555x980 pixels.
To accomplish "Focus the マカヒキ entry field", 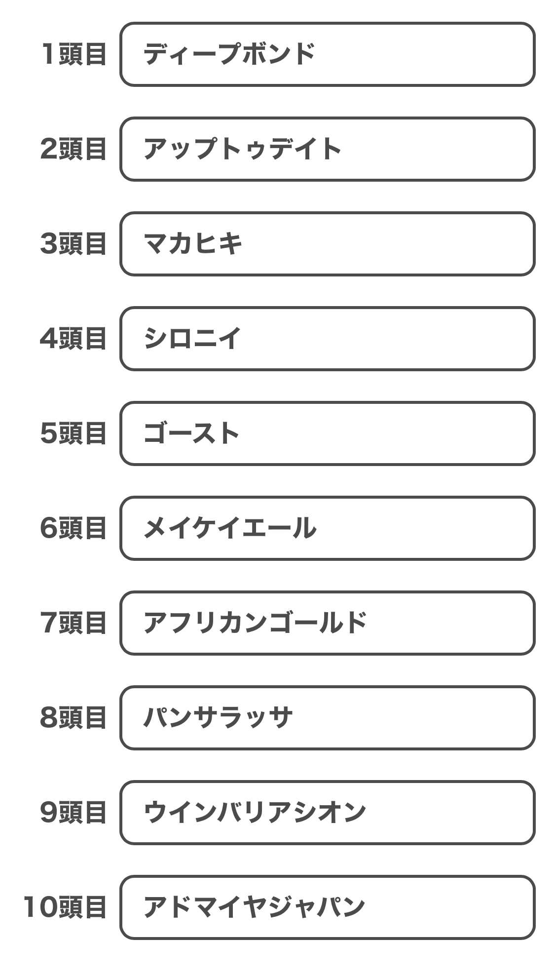I will coord(327,244).
